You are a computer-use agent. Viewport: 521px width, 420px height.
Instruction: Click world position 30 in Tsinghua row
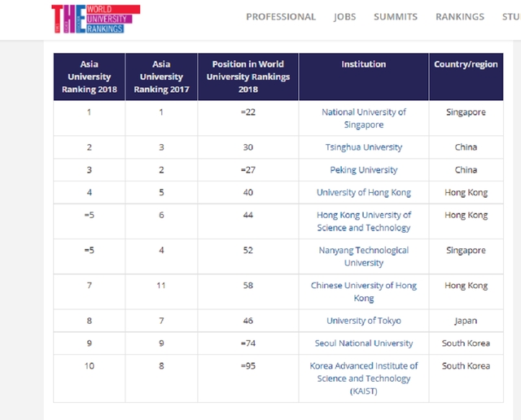tap(247, 147)
